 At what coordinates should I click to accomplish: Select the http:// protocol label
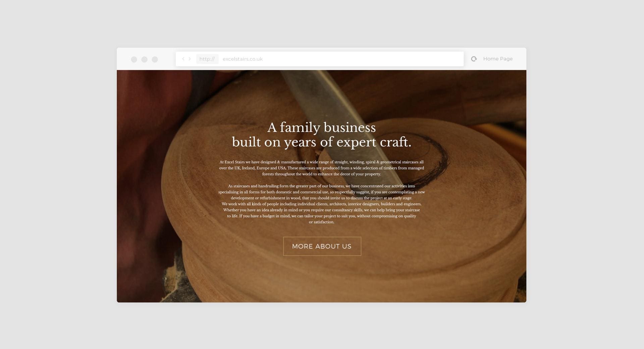coord(207,59)
